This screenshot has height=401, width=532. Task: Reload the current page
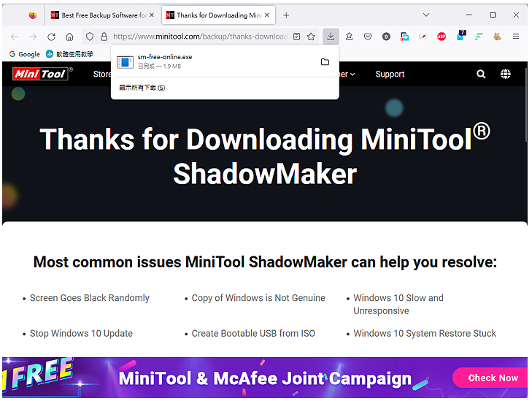tap(51, 37)
